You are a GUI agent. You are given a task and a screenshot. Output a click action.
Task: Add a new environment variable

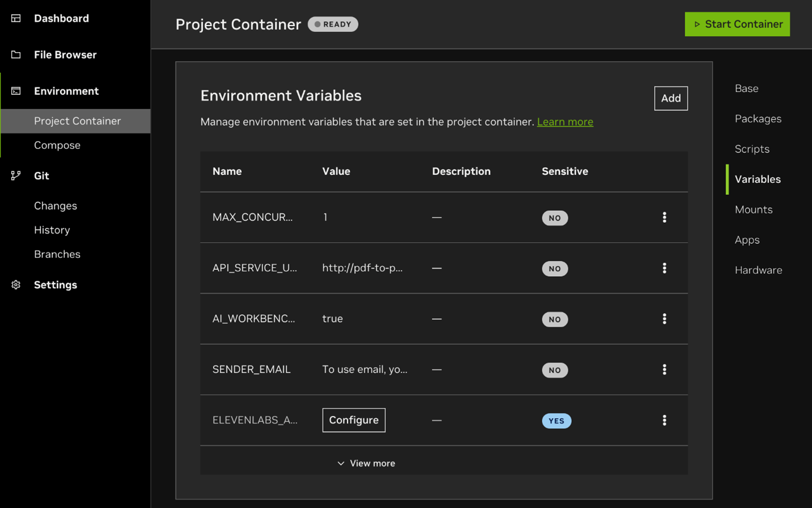point(671,98)
